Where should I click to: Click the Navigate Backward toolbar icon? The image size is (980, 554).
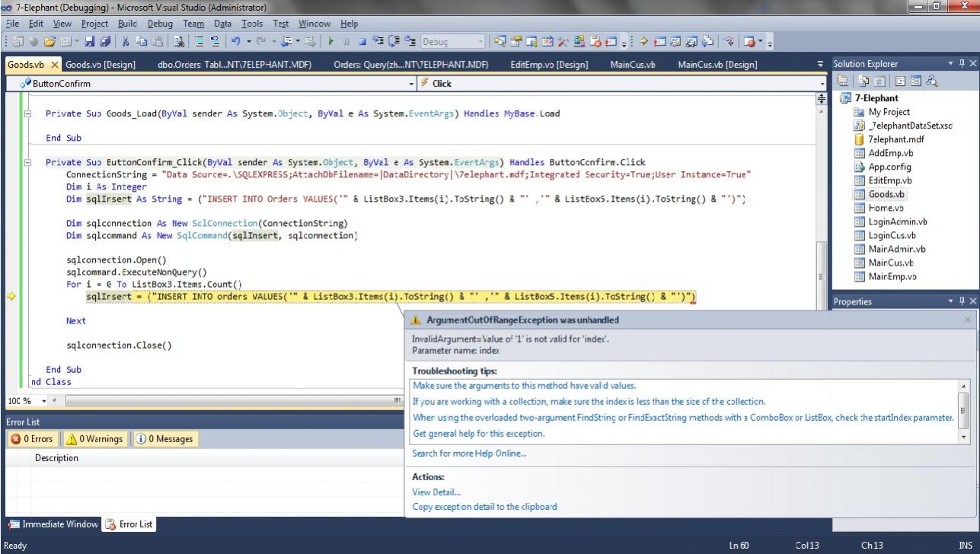coord(285,42)
